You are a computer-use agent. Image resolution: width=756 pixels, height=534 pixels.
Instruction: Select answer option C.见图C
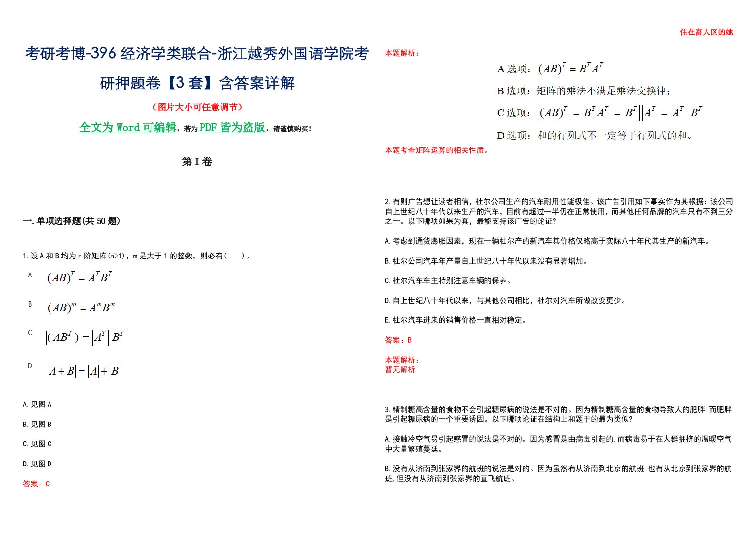click(x=37, y=444)
